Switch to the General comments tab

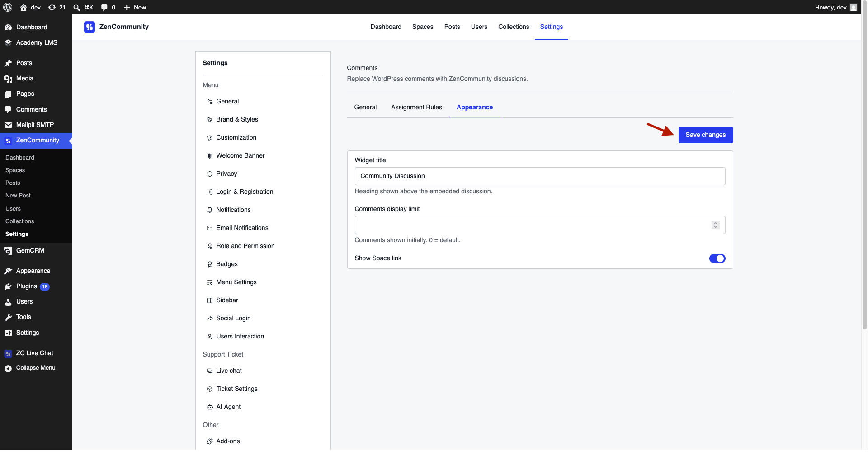[365, 108]
